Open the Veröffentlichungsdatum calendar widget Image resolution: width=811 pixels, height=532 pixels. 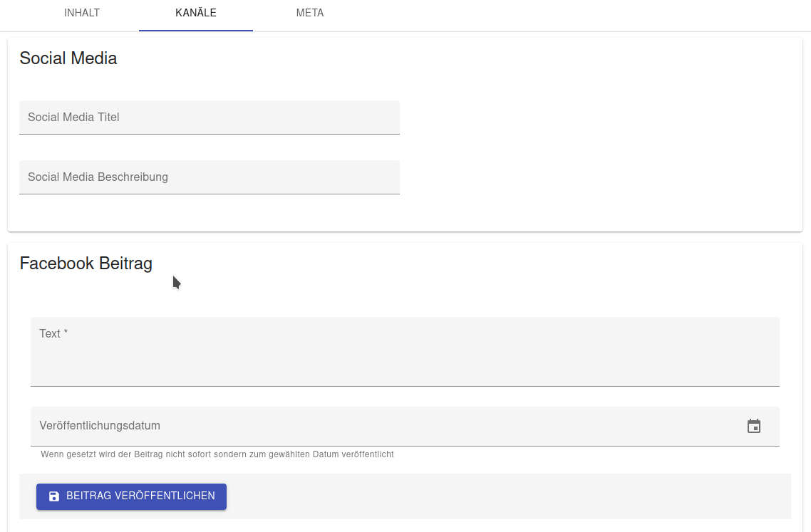click(x=753, y=426)
